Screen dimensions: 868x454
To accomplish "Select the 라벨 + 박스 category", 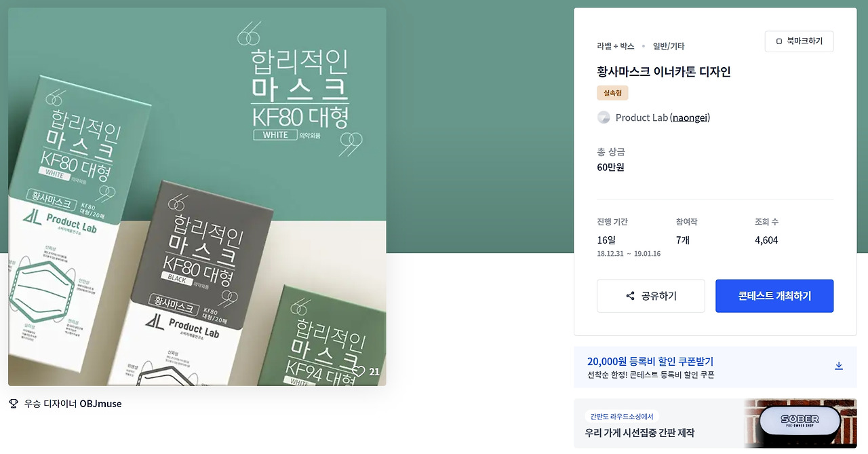I will 616,46.
